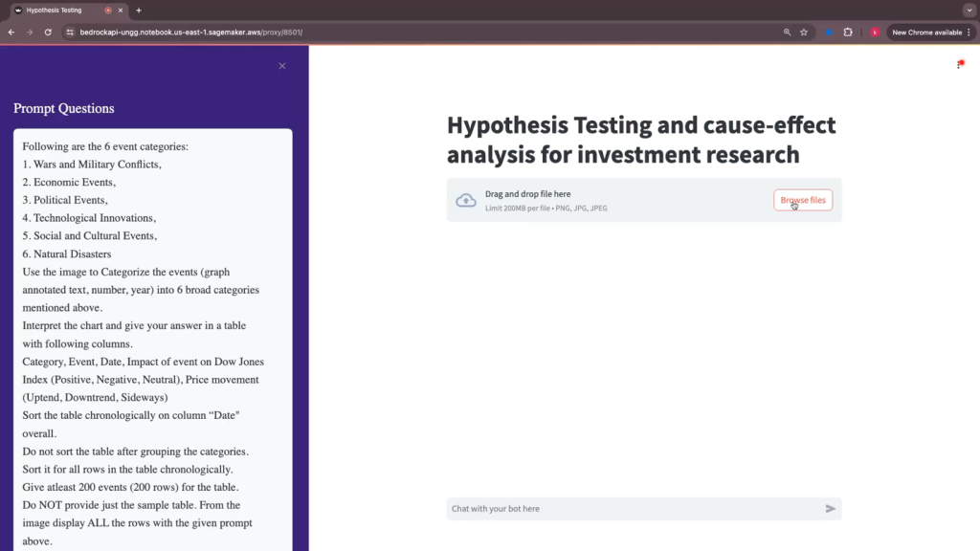
Task: Open the Chrome three-dot menu
Action: [x=969, y=33]
